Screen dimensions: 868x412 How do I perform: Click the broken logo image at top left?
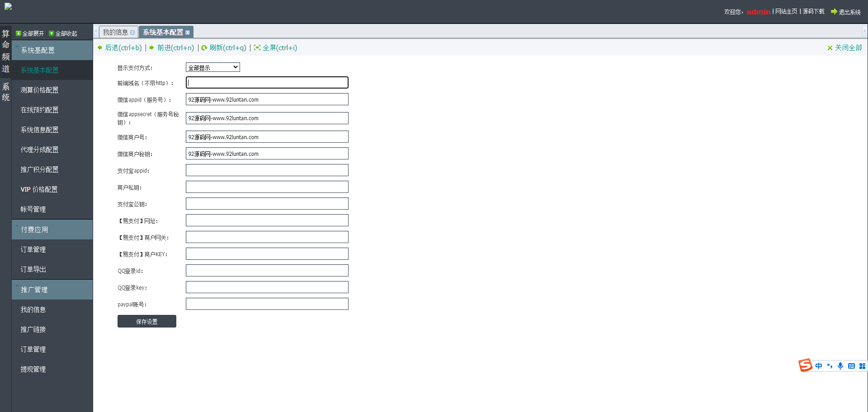8,7
